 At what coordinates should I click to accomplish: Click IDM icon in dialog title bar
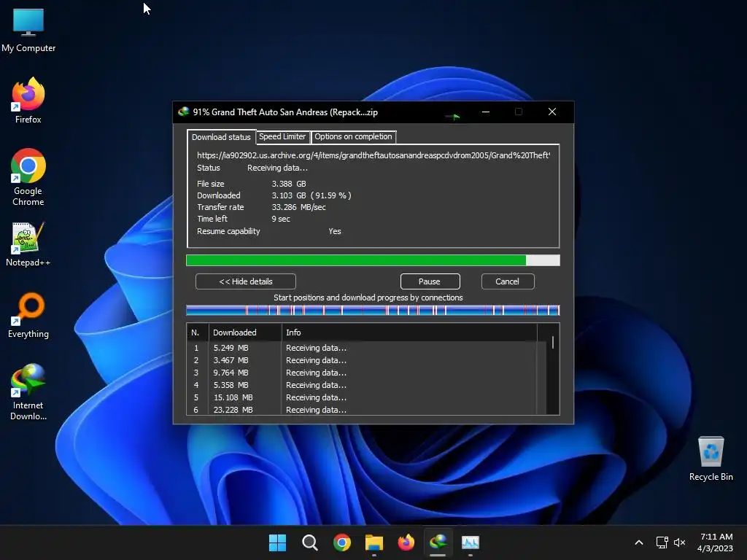(183, 112)
